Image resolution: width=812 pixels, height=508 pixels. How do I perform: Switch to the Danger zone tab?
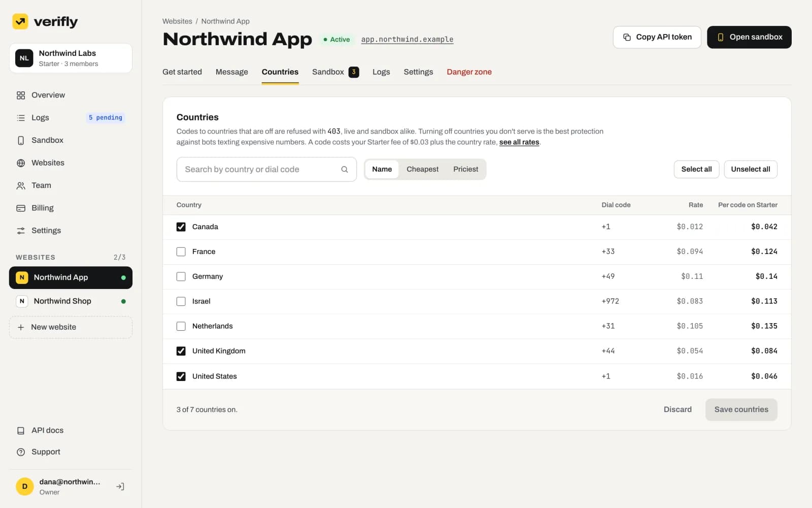click(x=469, y=72)
